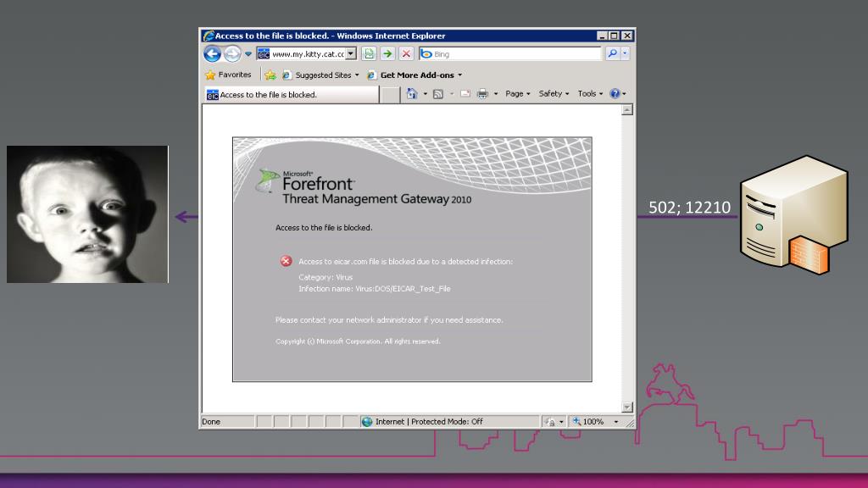Click the zoom magnifier 100% button

tap(588, 422)
